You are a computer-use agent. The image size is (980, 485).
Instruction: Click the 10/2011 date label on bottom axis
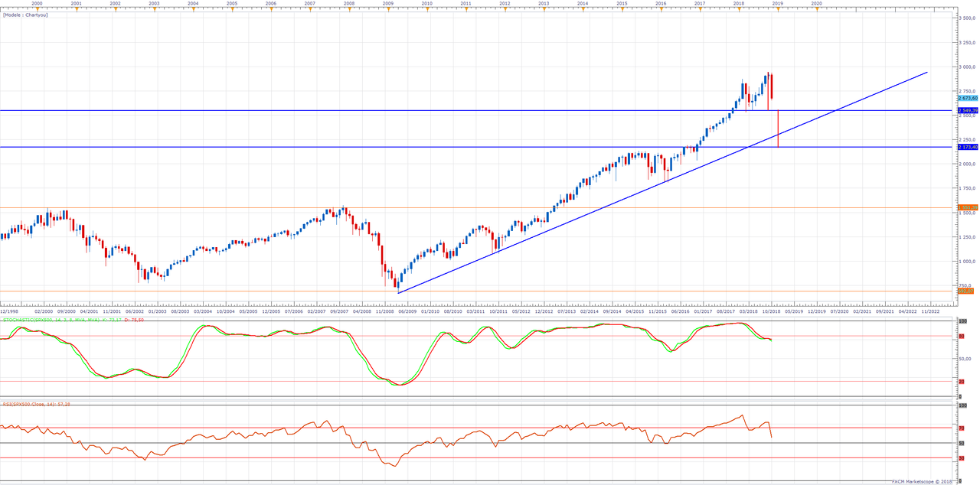498,311
